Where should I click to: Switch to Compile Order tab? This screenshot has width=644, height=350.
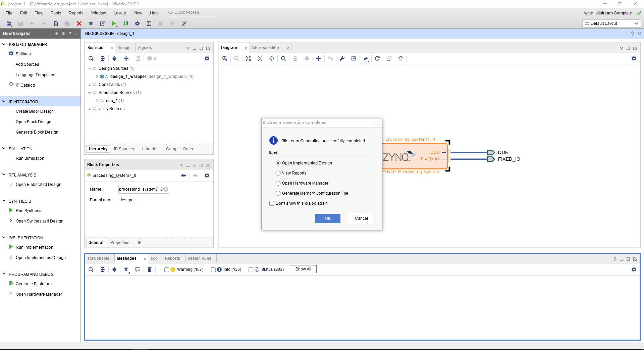pos(179,149)
